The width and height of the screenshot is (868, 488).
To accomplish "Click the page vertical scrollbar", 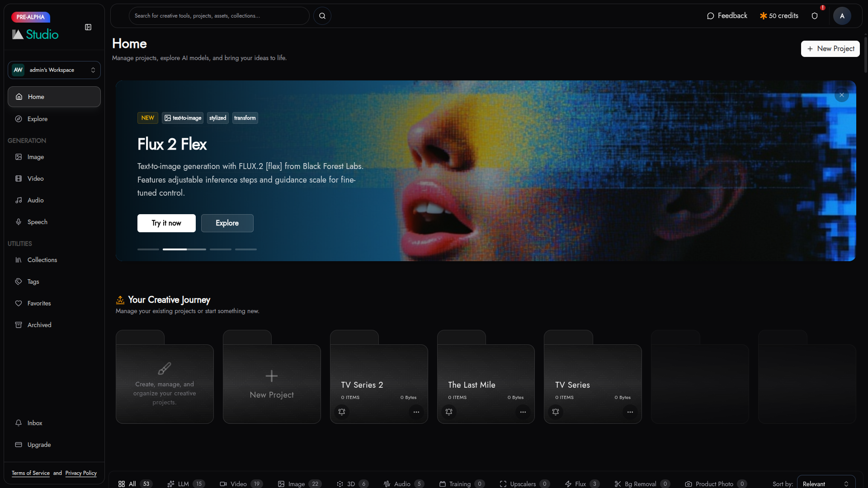I will coord(865,54).
